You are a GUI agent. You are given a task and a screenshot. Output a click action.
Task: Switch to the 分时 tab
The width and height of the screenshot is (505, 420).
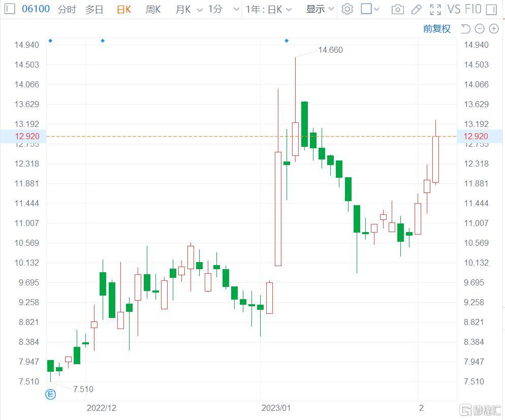67,9
